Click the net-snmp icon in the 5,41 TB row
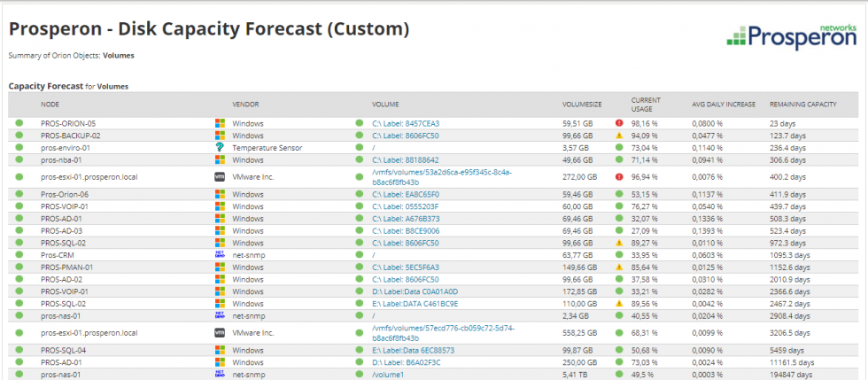This screenshot has height=380, width=868. pos(220,375)
